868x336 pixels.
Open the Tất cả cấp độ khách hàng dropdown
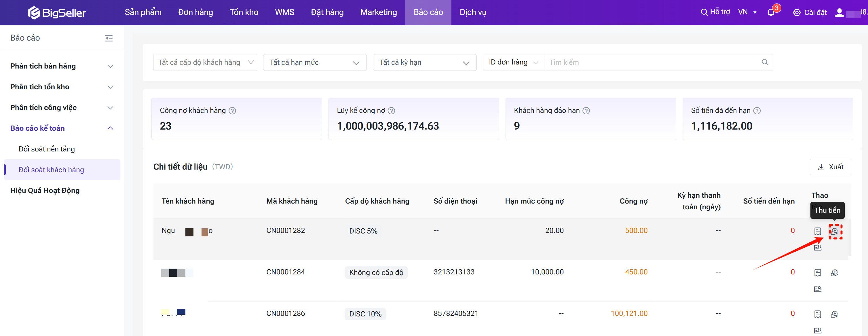point(205,62)
